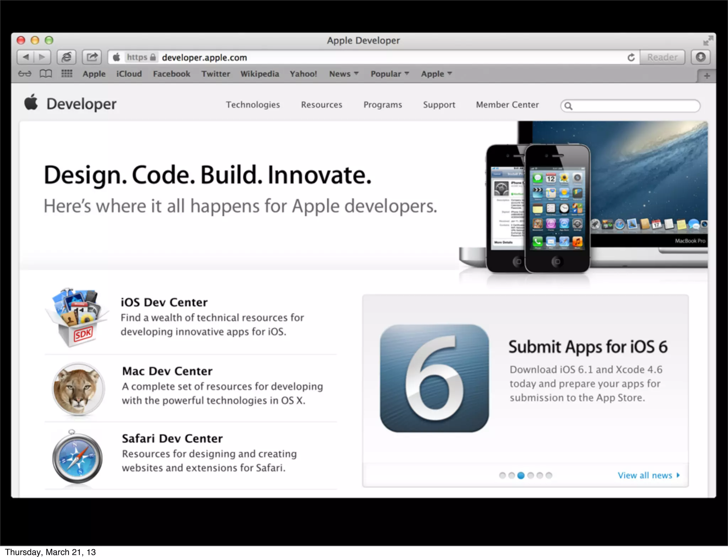Click the Safari back arrow button
728x560 pixels.
point(26,57)
